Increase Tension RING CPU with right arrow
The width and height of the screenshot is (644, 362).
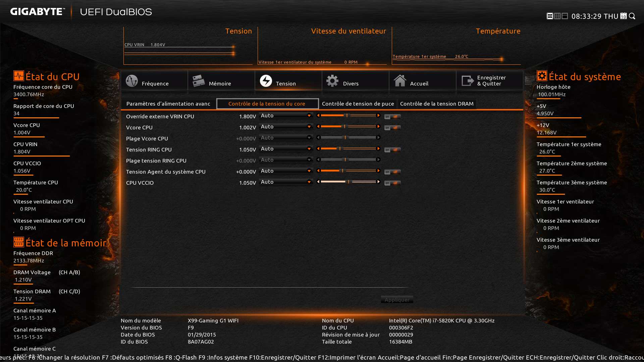click(x=378, y=148)
